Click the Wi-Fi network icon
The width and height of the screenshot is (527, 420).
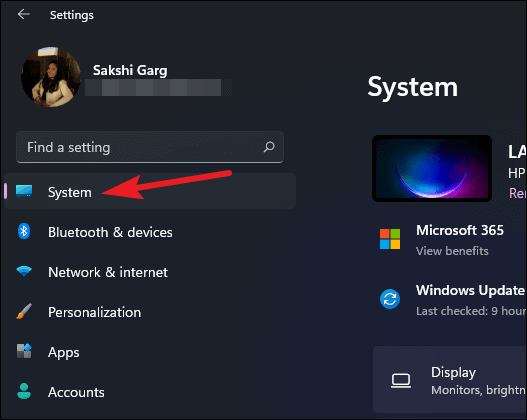coord(24,271)
